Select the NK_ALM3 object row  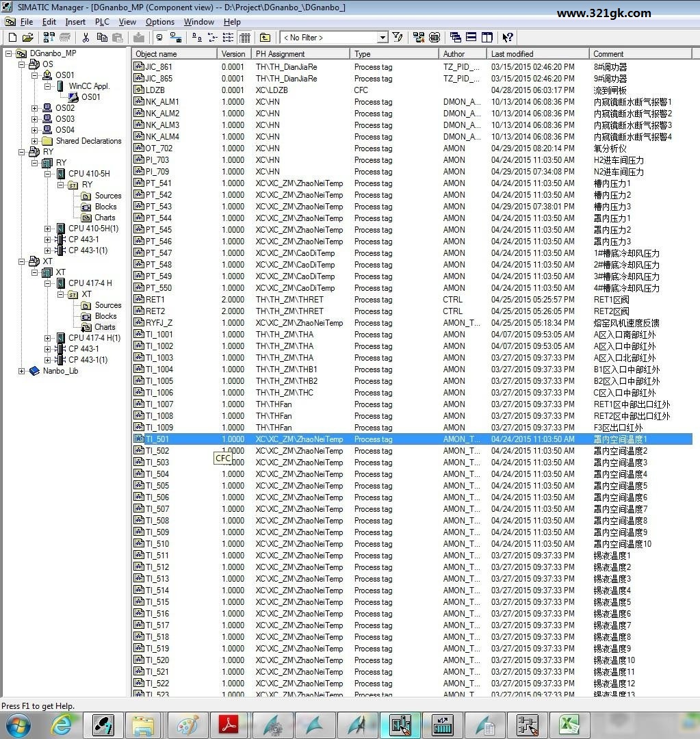point(412,125)
